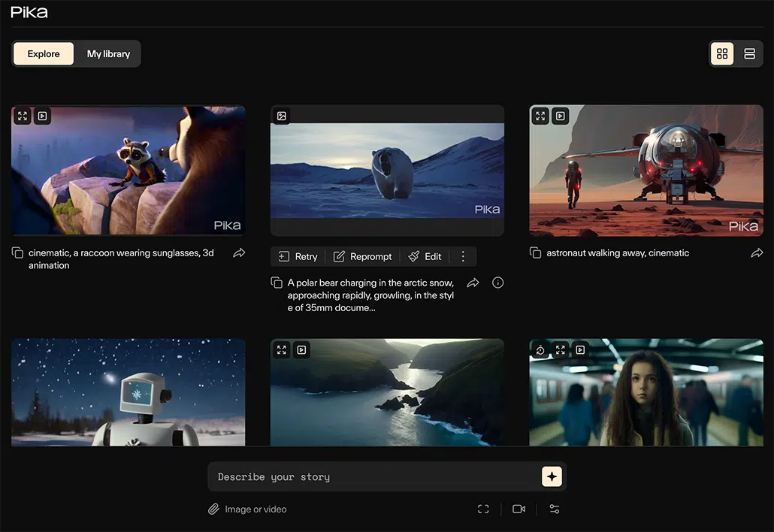Click the Pika logo

pyautogui.click(x=29, y=12)
